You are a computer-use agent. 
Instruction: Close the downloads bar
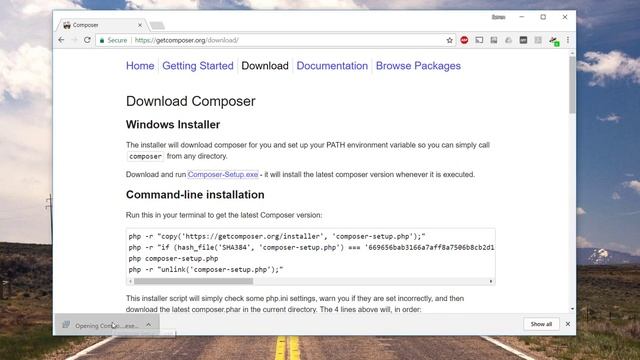point(568,324)
